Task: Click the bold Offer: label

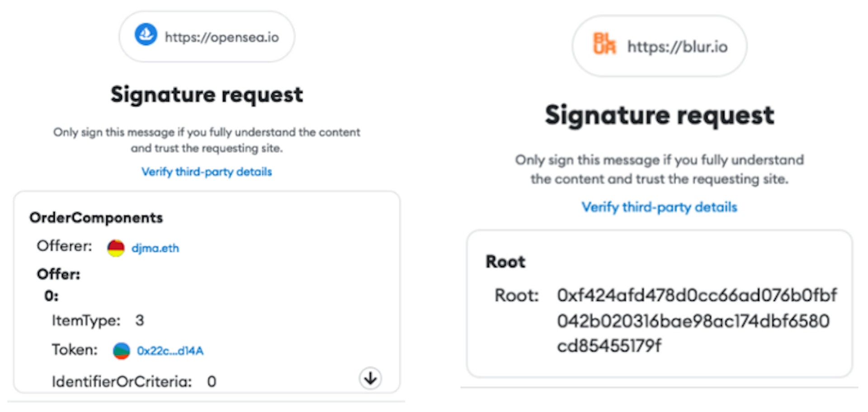Action: coord(58,274)
